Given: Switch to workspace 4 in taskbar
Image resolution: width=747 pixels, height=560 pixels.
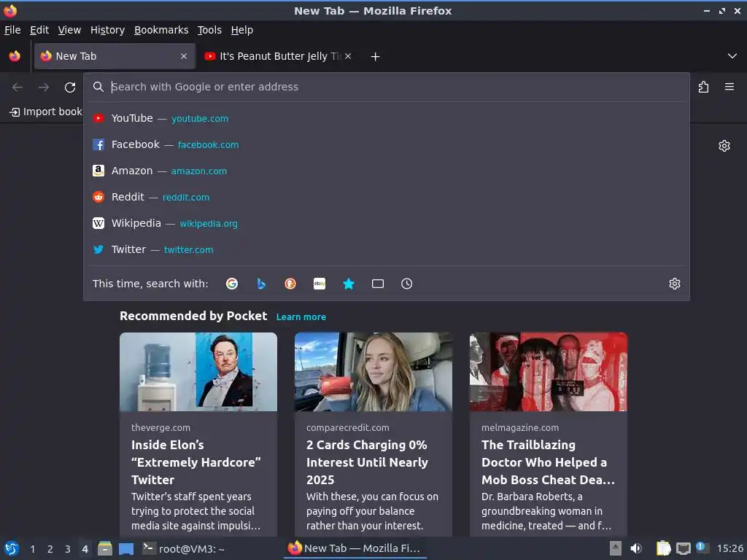Looking at the screenshot, I should tap(85, 549).
